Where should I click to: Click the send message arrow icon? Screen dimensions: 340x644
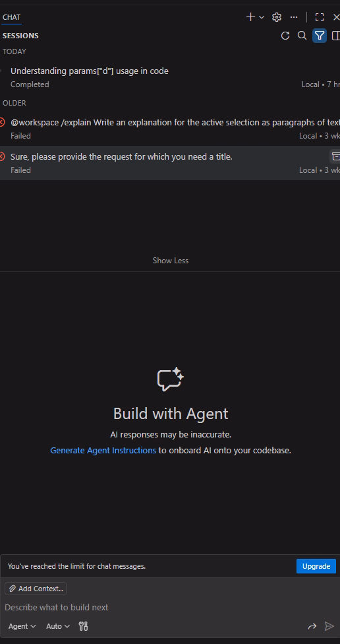[x=329, y=626]
